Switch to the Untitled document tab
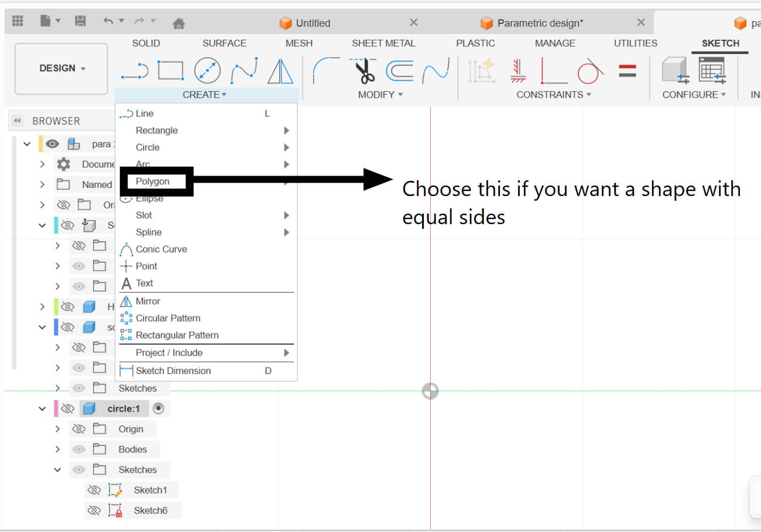 click(313, 23)
